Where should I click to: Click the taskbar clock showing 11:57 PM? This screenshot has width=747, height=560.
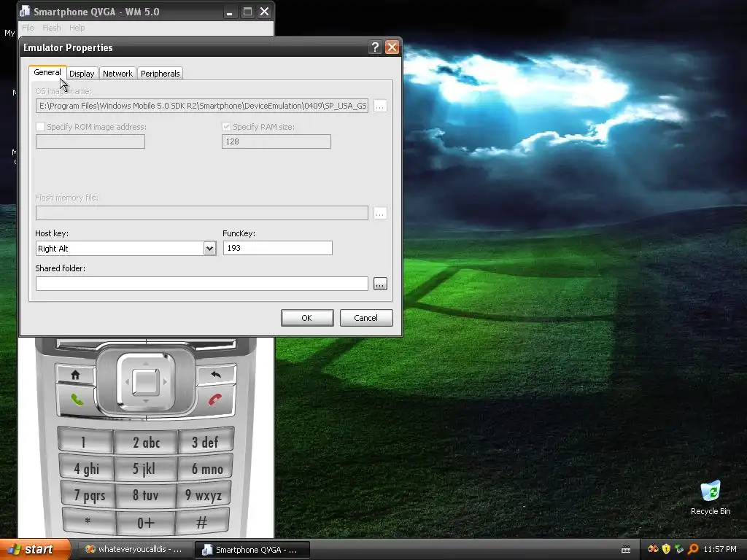pos(720,550)
